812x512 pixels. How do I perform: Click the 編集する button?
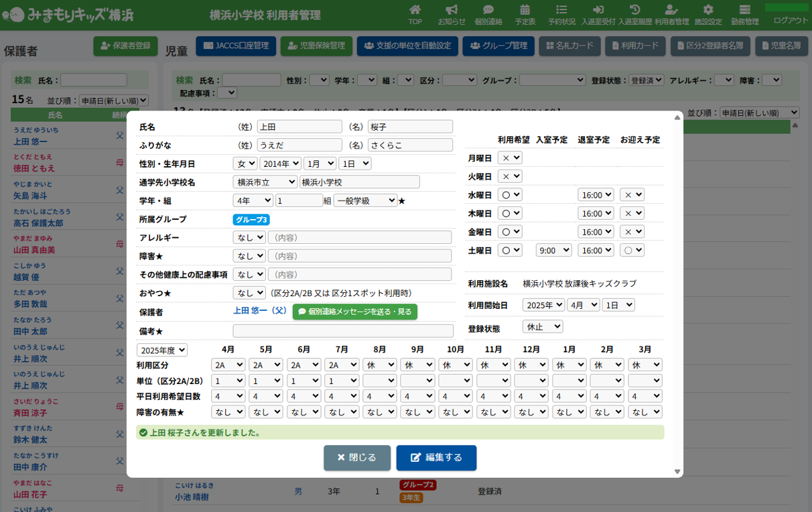tap(436, 458)
